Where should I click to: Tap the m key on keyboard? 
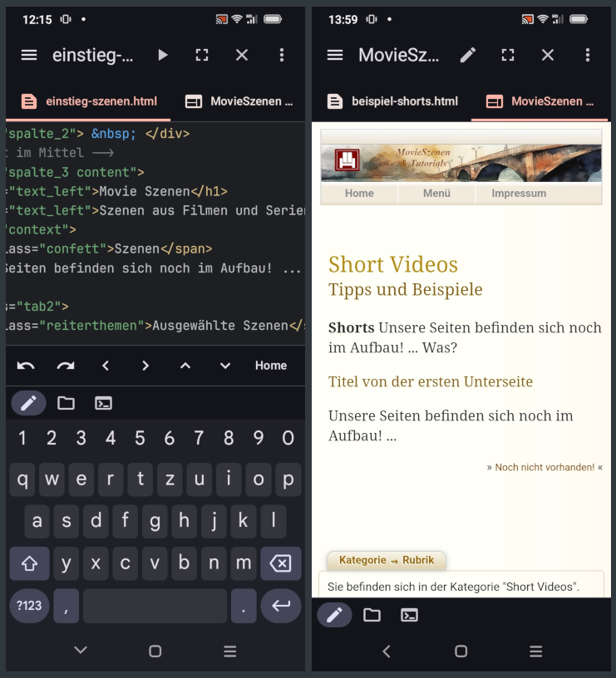click(x=243, y=563)
